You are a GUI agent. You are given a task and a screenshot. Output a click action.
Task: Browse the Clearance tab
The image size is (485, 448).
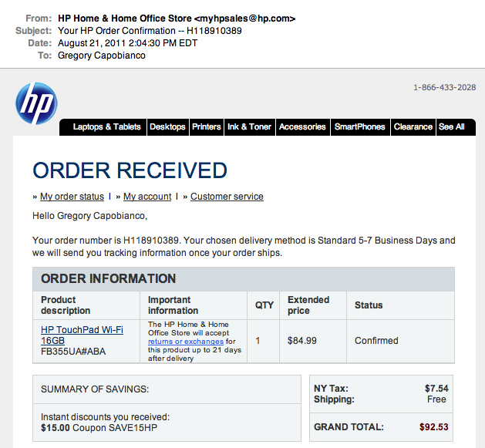(x=413, y=127)
